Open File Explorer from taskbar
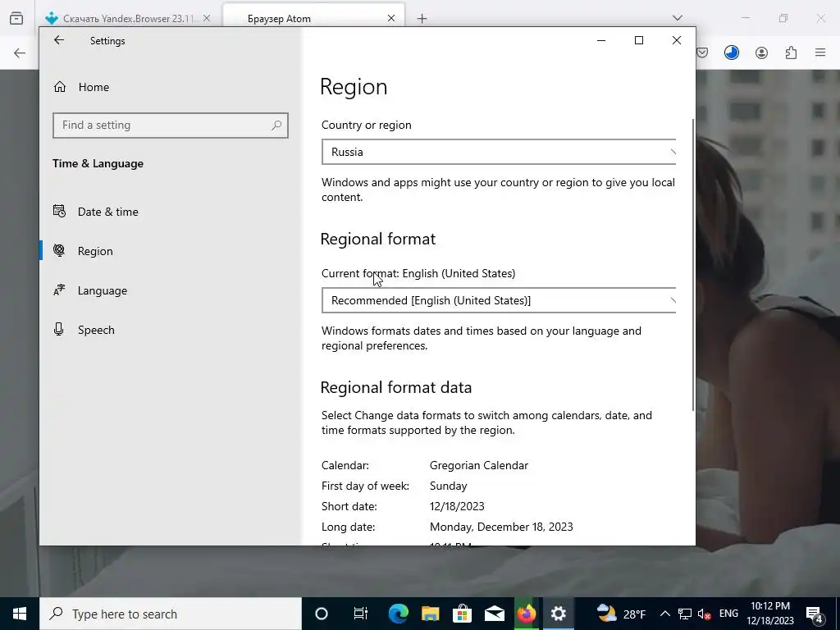Screen dimensions: 840x630 pos(430,614)
